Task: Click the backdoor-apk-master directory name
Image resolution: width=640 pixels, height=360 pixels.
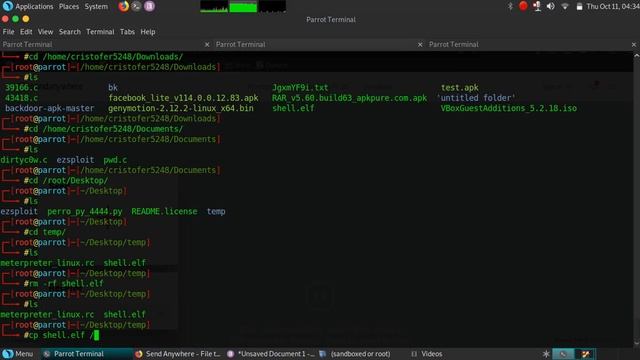Action: coord(49,108)
